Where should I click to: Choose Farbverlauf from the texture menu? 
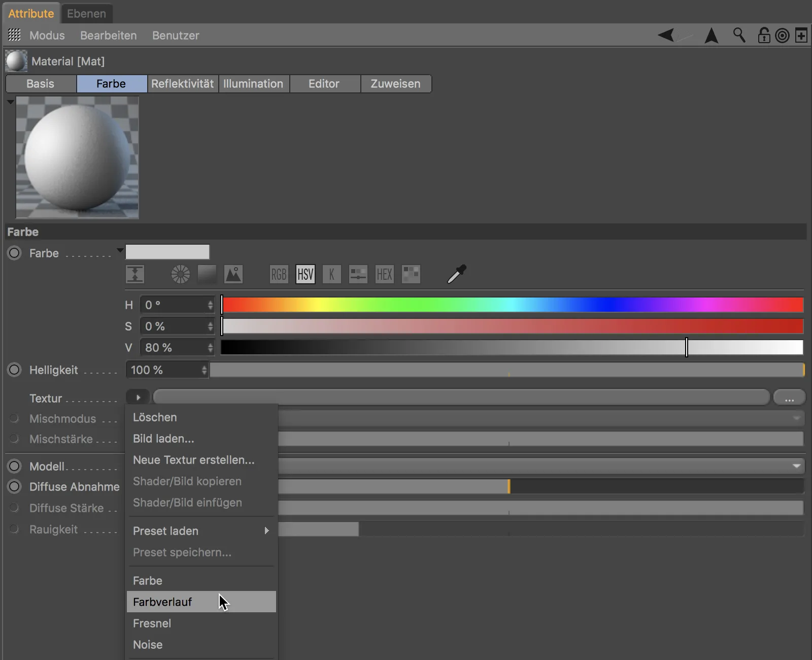(x=201, y=602)
